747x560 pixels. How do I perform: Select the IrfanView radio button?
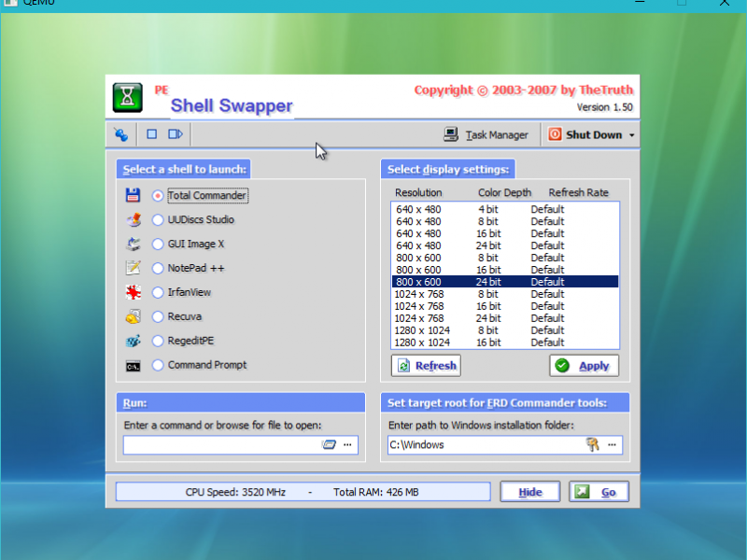pyautogui.click(x=158, y=292)
